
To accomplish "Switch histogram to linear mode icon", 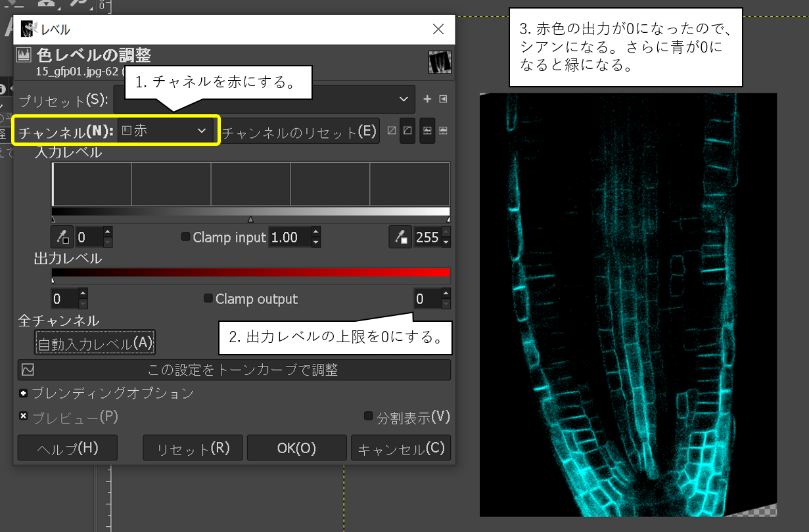I will [x=427, y=131].
